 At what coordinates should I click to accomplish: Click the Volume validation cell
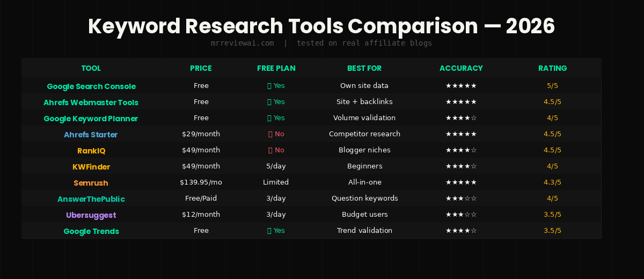click(364, 118)
